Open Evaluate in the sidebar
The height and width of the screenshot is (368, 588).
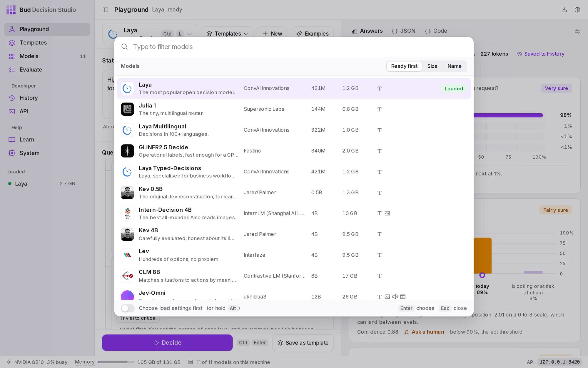tap(47, 70)
